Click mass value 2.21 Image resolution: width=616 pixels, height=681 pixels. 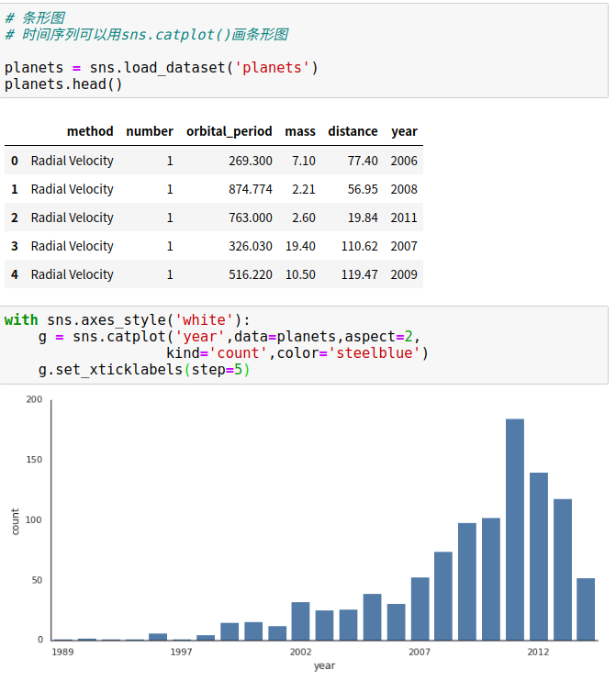point(304,189)
